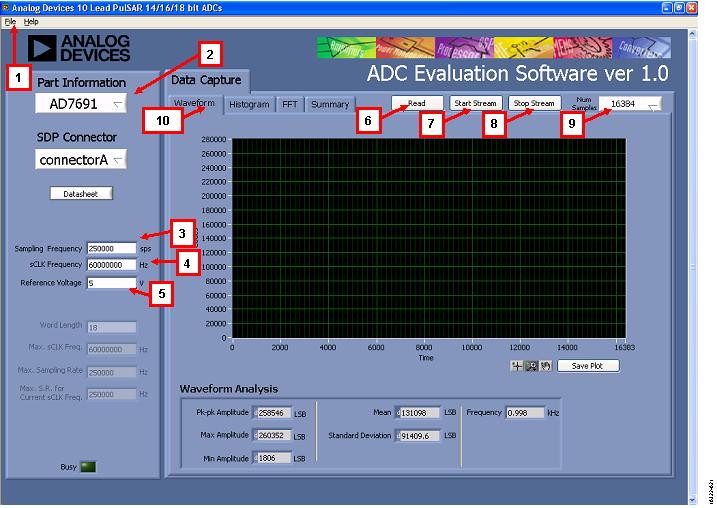Click the Word Length field showing 18
717x508 pixels.
click(x=112, y=327)
